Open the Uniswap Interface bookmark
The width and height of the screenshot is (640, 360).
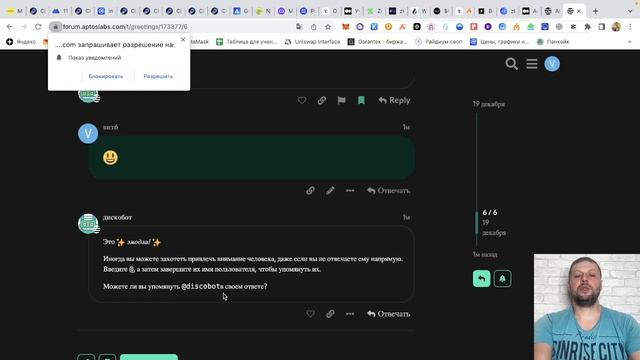point(312,42)
